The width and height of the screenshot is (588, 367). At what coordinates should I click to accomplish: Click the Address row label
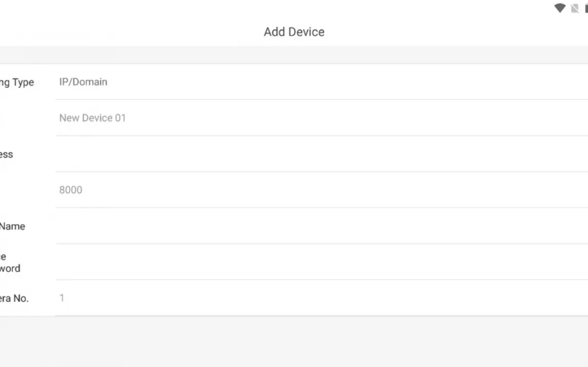[x=6, y=154]
